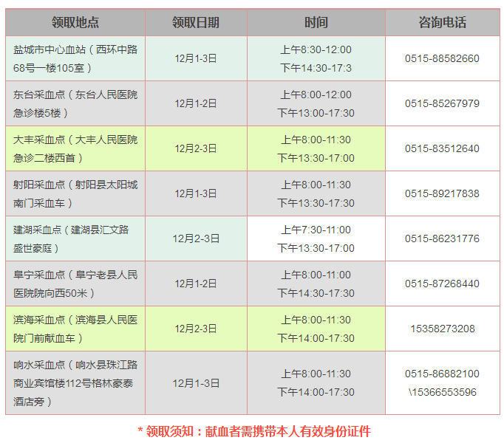504x443 pixels.
Task: Select the 东台采血点 location cell
Action: (x=75, y=103)
